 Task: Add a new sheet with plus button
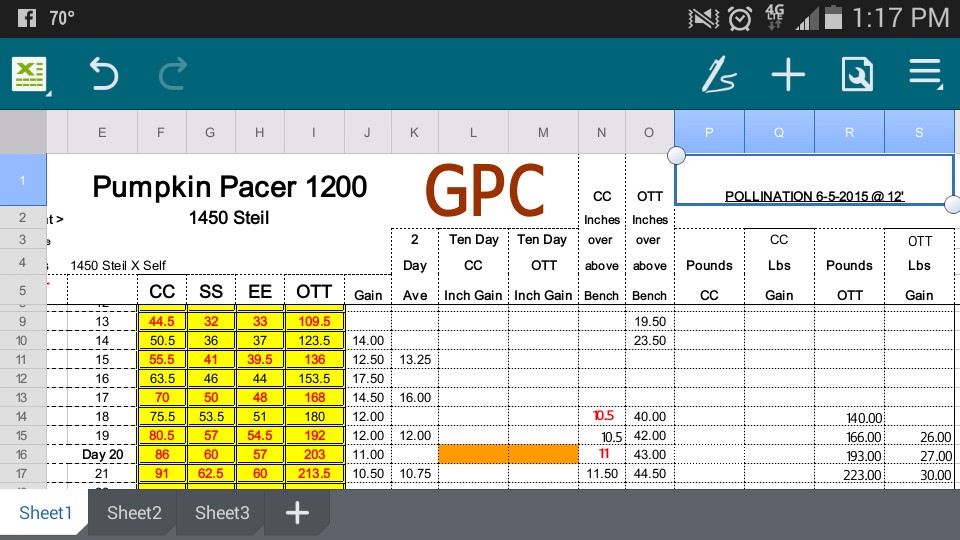(x=297, y=513)
